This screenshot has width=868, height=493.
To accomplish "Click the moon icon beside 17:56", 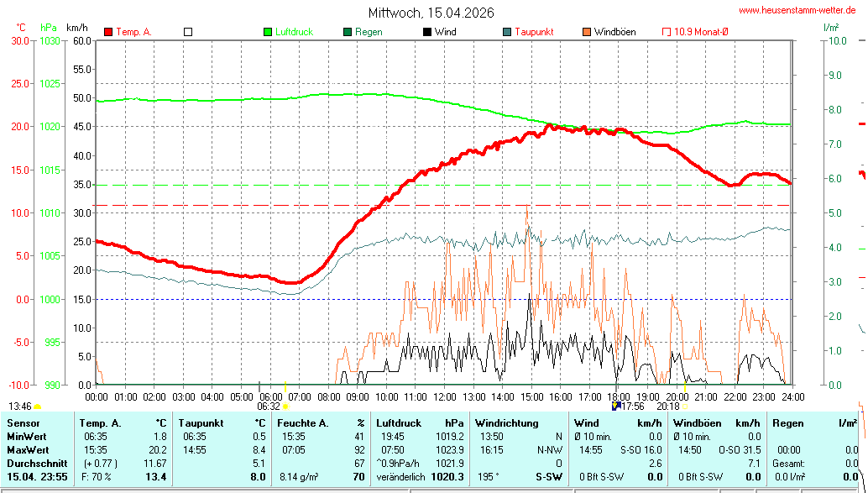I will [x=615, y=406].
